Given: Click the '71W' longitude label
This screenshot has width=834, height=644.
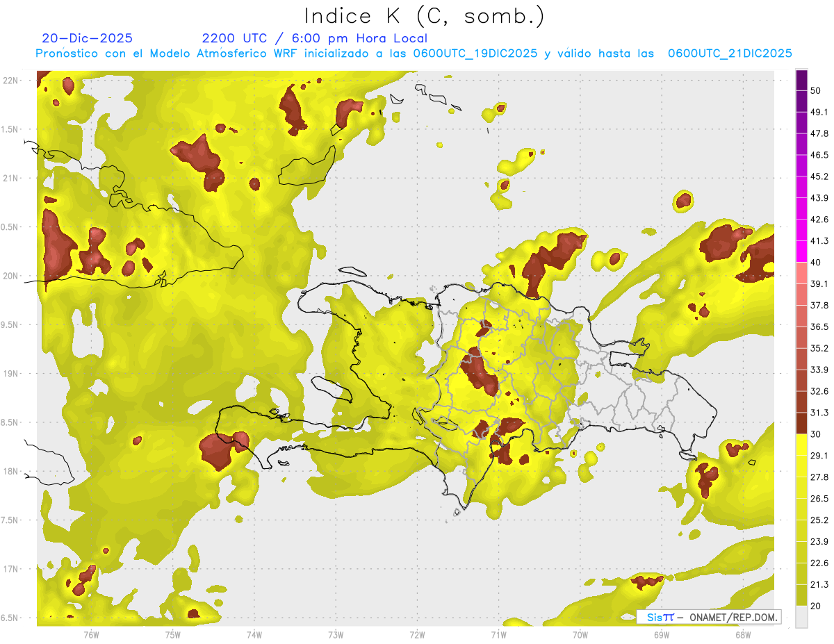Looking at the screenshot, I should click(498, 634).
